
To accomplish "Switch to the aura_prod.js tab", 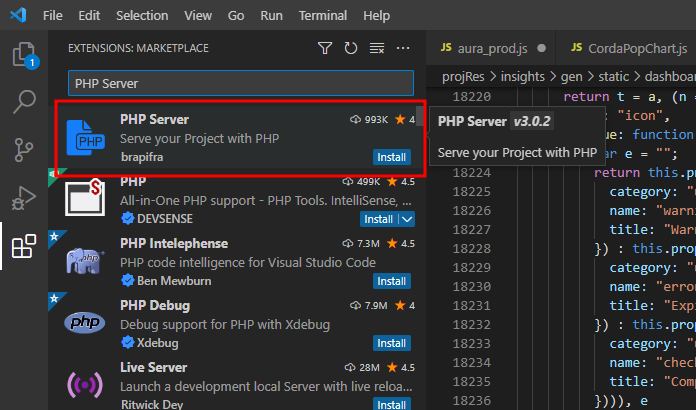I will coord(491,48).
